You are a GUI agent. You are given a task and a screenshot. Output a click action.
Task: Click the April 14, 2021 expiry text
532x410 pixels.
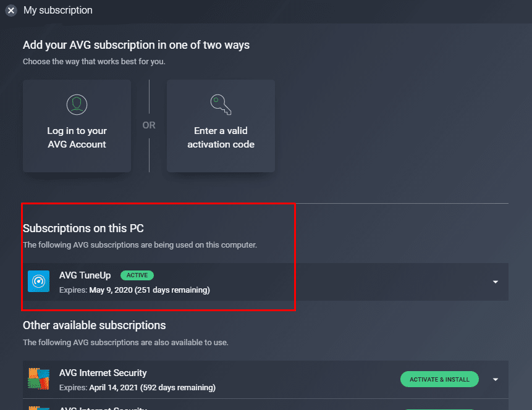coord(153,387)
